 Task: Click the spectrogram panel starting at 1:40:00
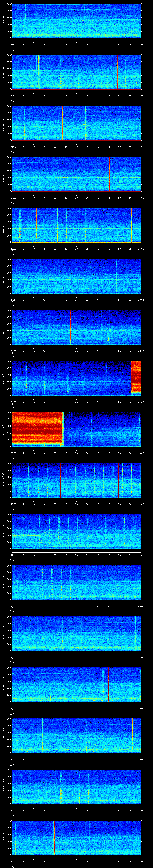[77, 480]
